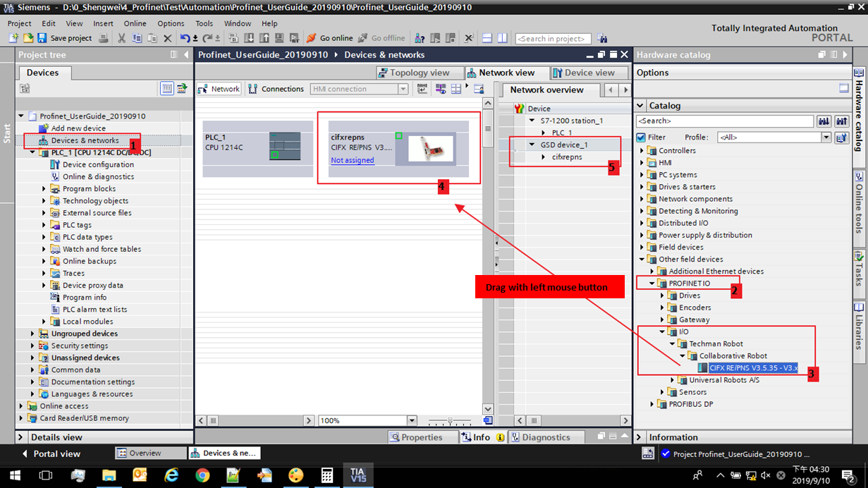This screenshot has height=488, width=868.
Task: Open File Explorer from the taskbar
Action: (109, 475)
